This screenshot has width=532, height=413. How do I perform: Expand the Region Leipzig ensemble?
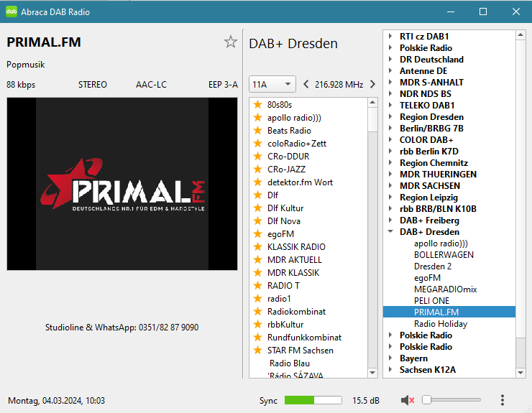390,198
